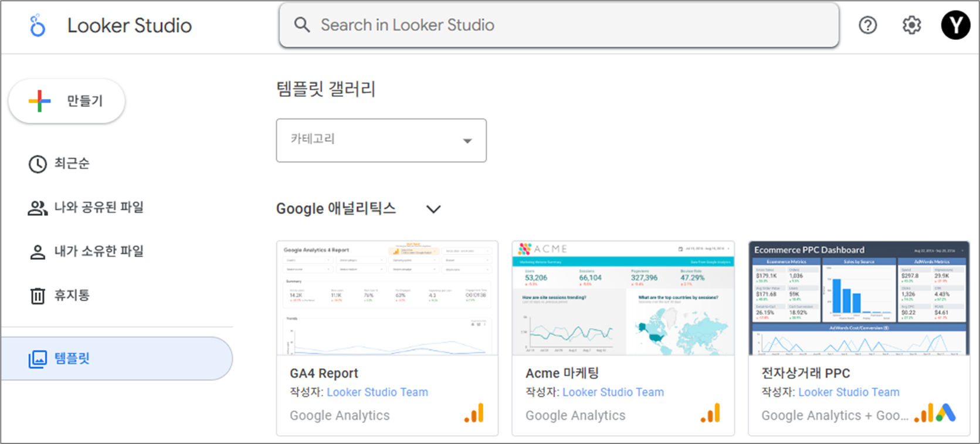Open the Ecommerce PPC Dashboard thumbnail

click(859, 298)
